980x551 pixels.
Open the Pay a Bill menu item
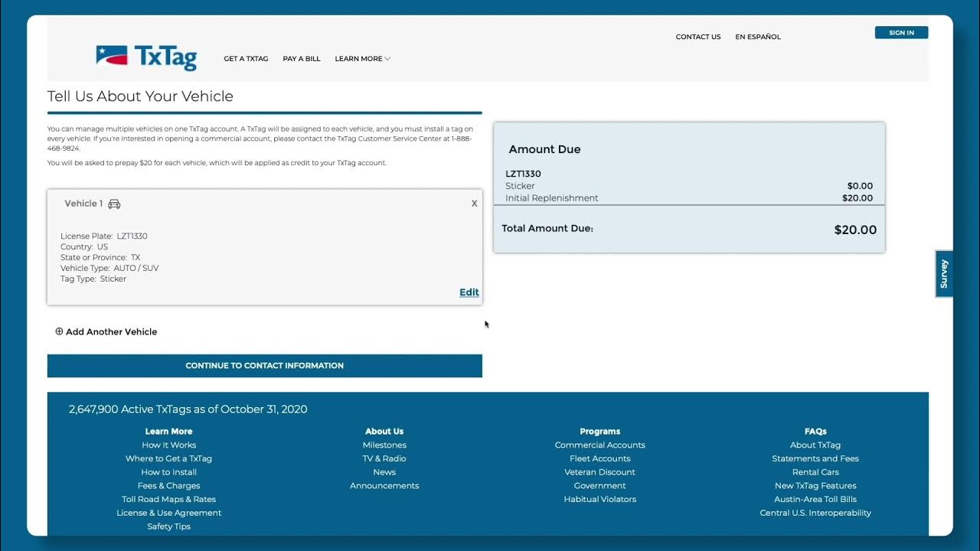302,59
